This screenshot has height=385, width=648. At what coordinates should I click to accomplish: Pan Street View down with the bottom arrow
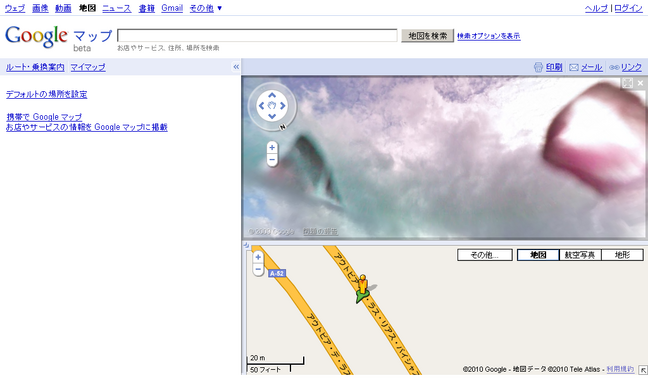point(272,116)
